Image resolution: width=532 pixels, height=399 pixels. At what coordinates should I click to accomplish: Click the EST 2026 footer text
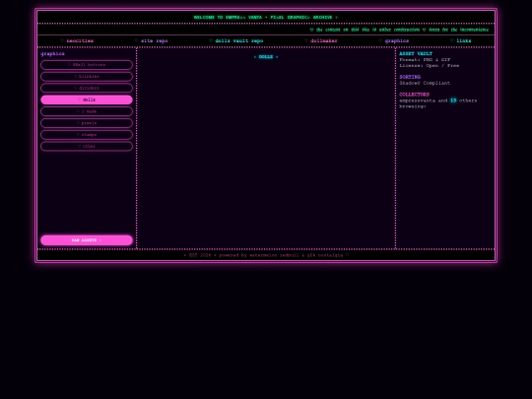coord(266,255)
